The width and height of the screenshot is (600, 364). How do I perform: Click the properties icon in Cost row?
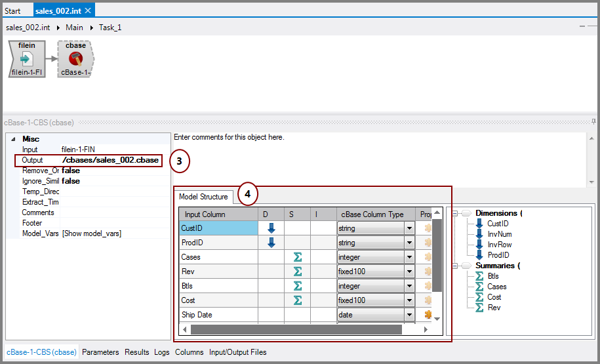coord(428,300)
